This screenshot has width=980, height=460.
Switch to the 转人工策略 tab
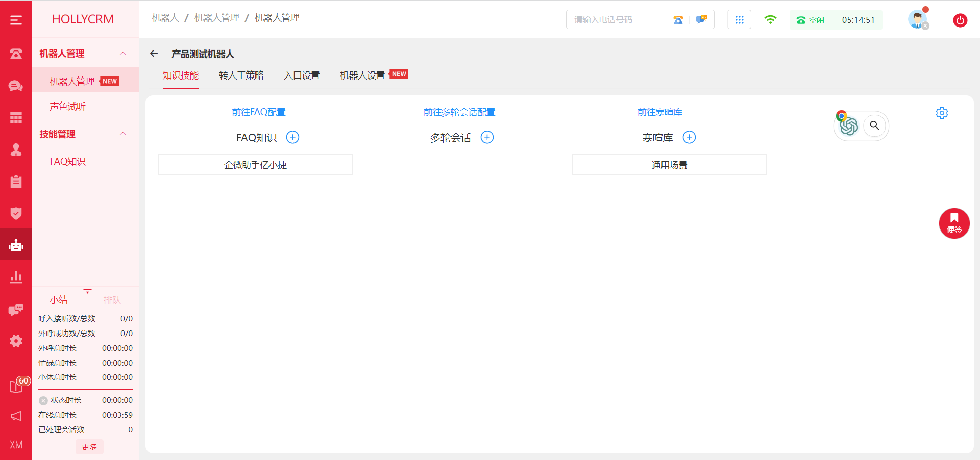241,75
